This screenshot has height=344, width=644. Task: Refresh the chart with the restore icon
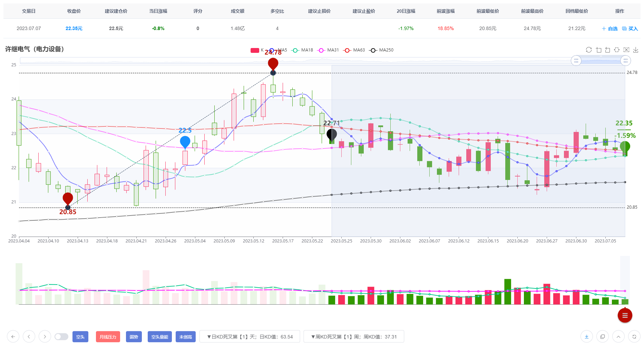[x=589, y=50]
